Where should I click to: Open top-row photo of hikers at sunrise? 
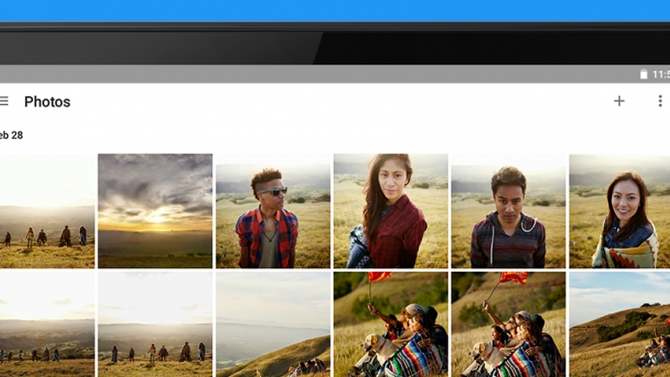click(47, 211)
